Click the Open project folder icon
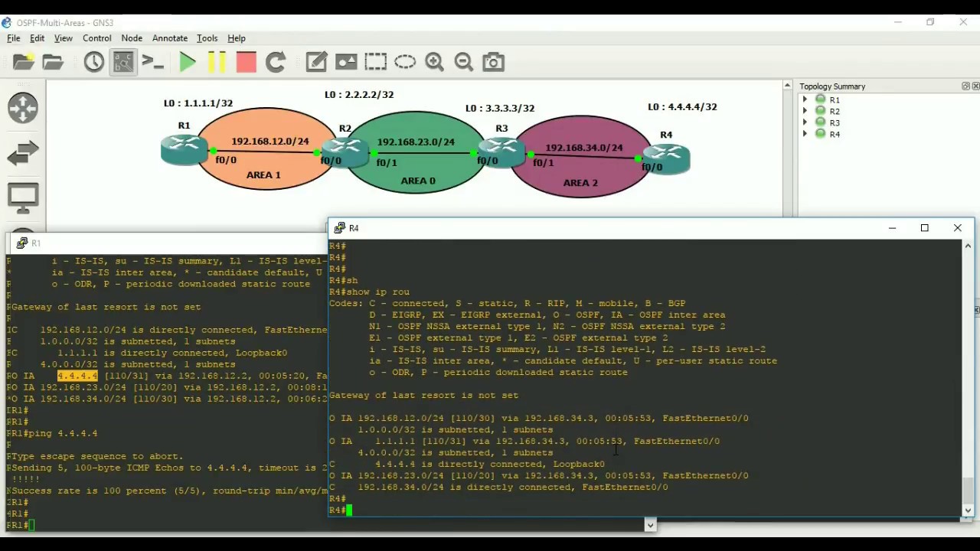The width and height of the screenshot is (980, 551). click(x=53, y=62)
